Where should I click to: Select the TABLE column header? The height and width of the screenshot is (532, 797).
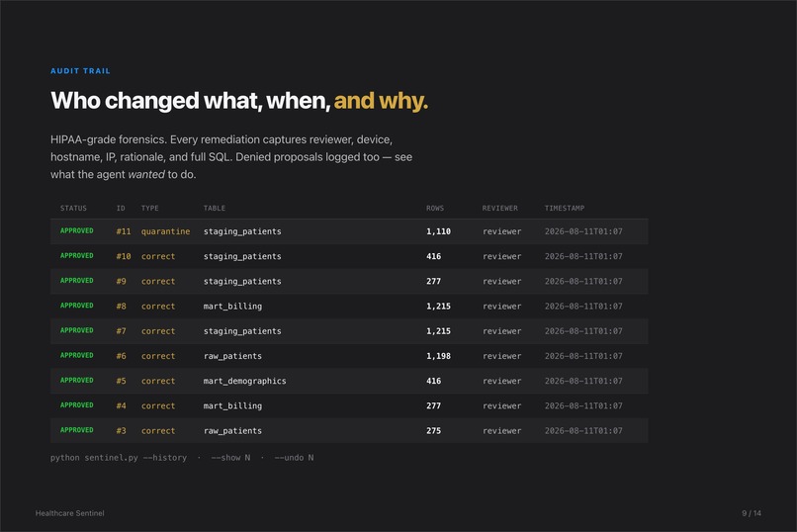coord(215,209)
